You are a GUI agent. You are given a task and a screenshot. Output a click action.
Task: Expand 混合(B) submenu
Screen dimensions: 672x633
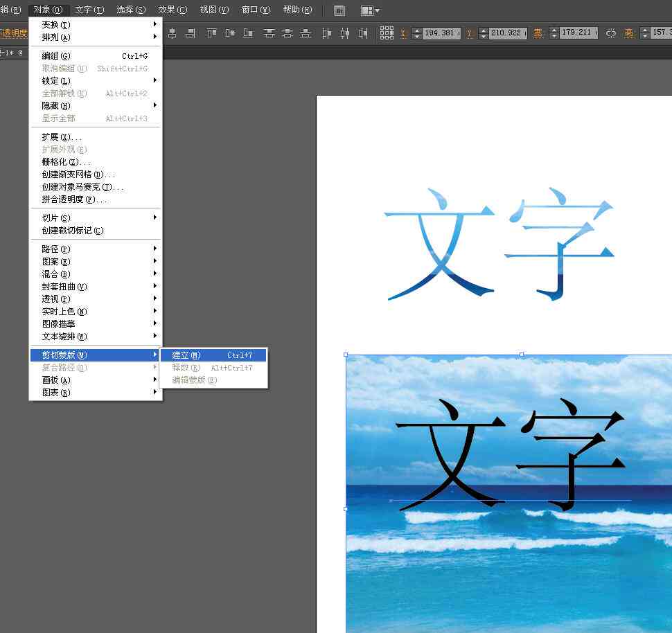(96, 274)
